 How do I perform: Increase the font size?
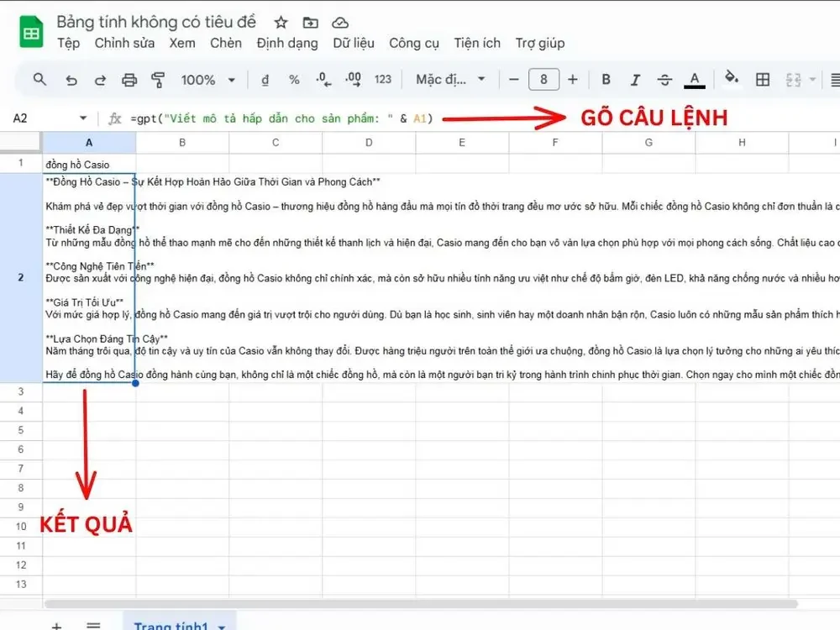573,80
